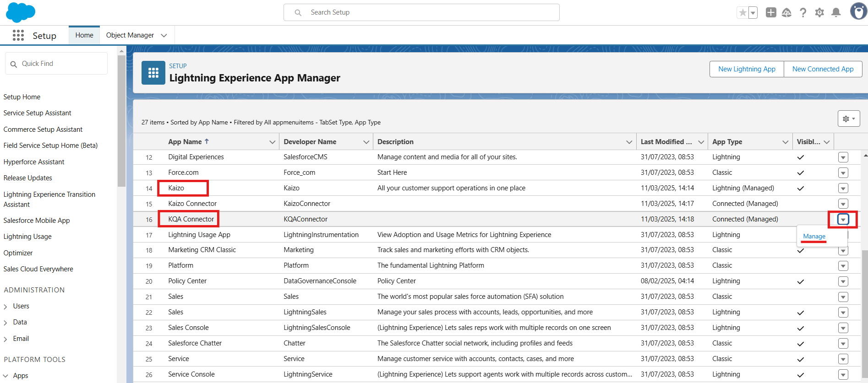Open Salesforce Mobile App link
This screenshot has height=383, width=868.
[37, 220]
